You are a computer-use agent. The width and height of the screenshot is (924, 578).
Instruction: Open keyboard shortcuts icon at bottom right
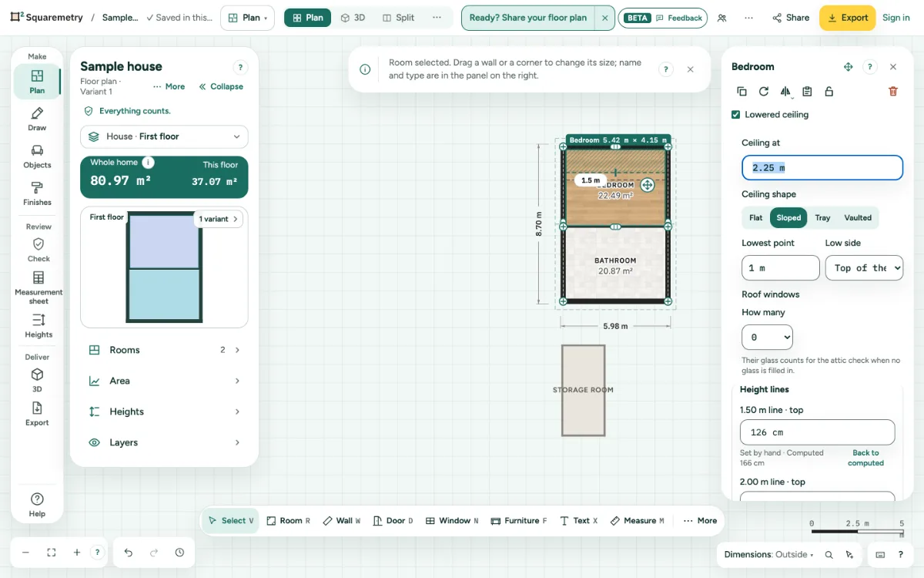pyautogui.click(x=880, y=554)
